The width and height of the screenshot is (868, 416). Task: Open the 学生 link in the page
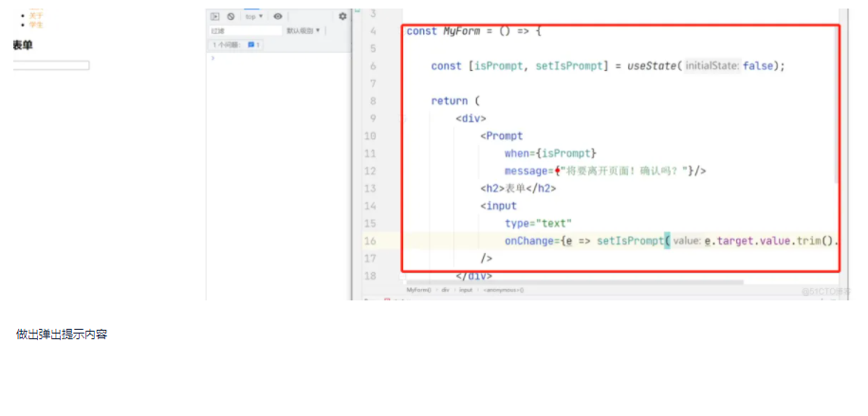pos(36,25)
